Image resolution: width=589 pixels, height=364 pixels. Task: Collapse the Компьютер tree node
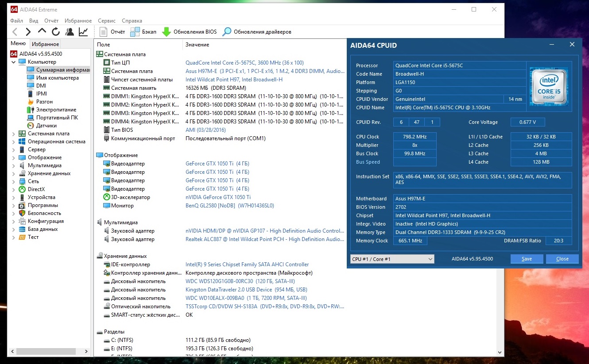13,62
